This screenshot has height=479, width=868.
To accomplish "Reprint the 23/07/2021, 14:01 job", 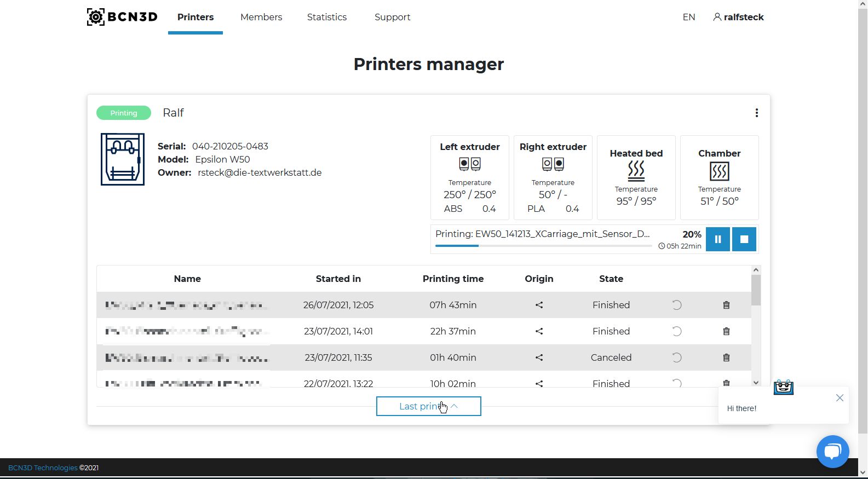I will 677,331.
